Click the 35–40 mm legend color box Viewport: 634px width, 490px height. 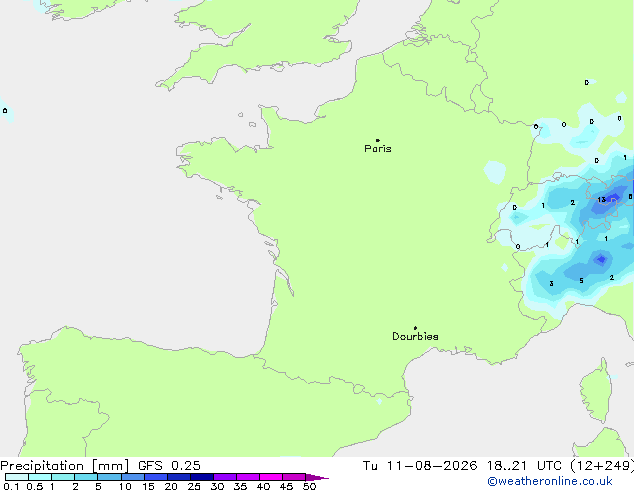pyautogui.click(x=248, y=477)
